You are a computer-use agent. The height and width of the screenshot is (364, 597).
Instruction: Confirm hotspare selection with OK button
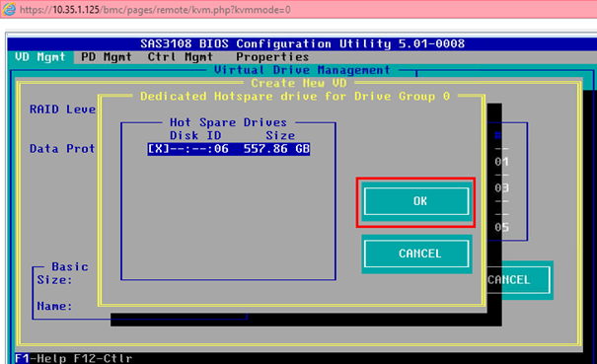pos(416,201)
